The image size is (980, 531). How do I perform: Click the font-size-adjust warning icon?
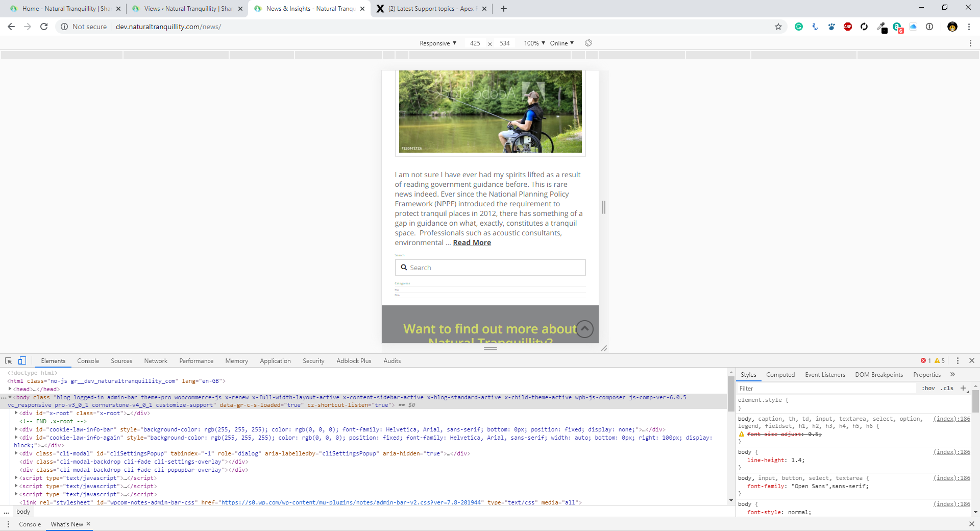[742, 434]
